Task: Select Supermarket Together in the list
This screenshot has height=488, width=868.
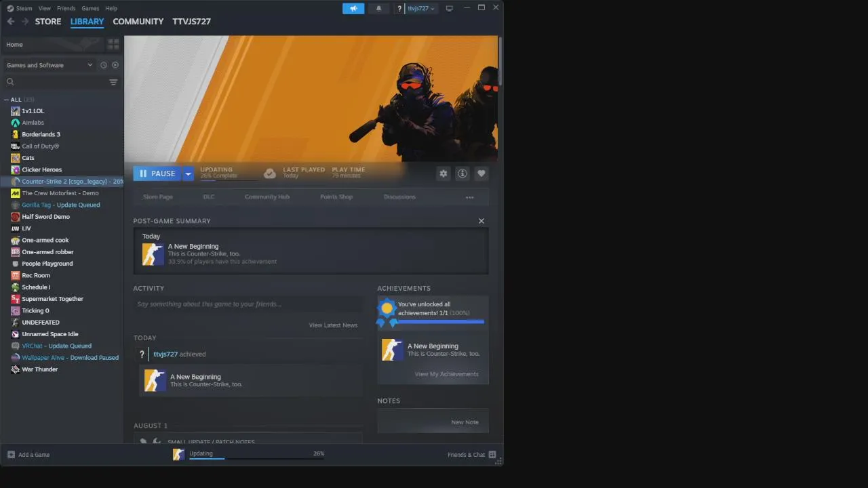Action: [x=52, y=299]
